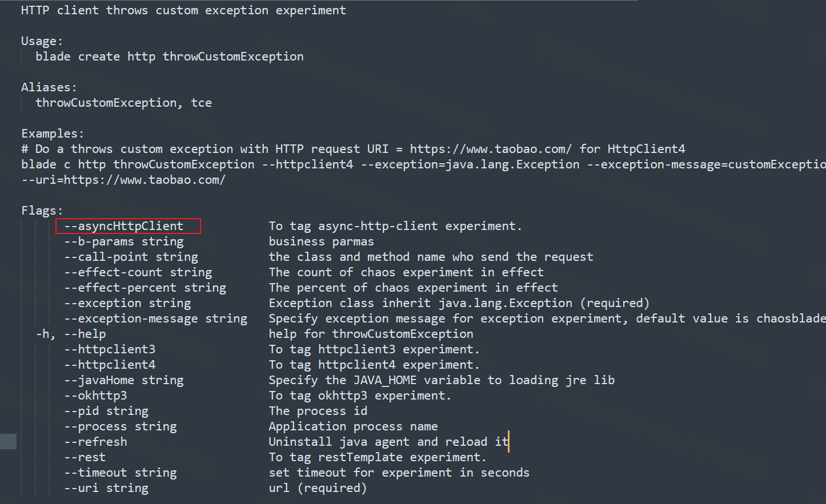
Task: Click the gutter marker beside --refresh line
Action: coord(8,442)
